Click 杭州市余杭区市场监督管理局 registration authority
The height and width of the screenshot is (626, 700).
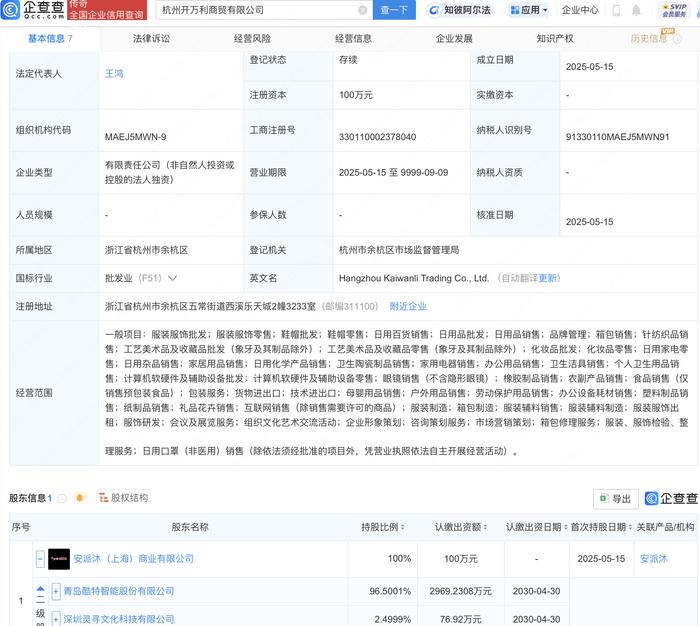(x=399, y=250)
